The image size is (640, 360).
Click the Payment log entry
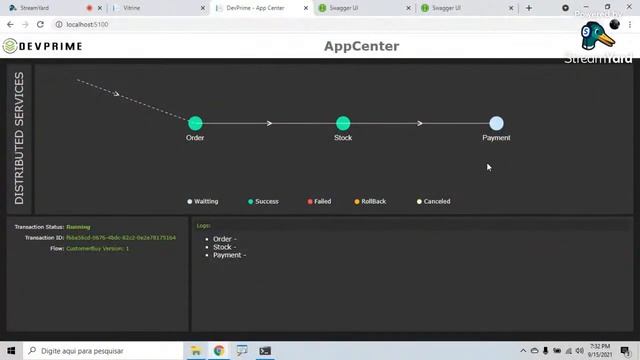click(229, 255)
